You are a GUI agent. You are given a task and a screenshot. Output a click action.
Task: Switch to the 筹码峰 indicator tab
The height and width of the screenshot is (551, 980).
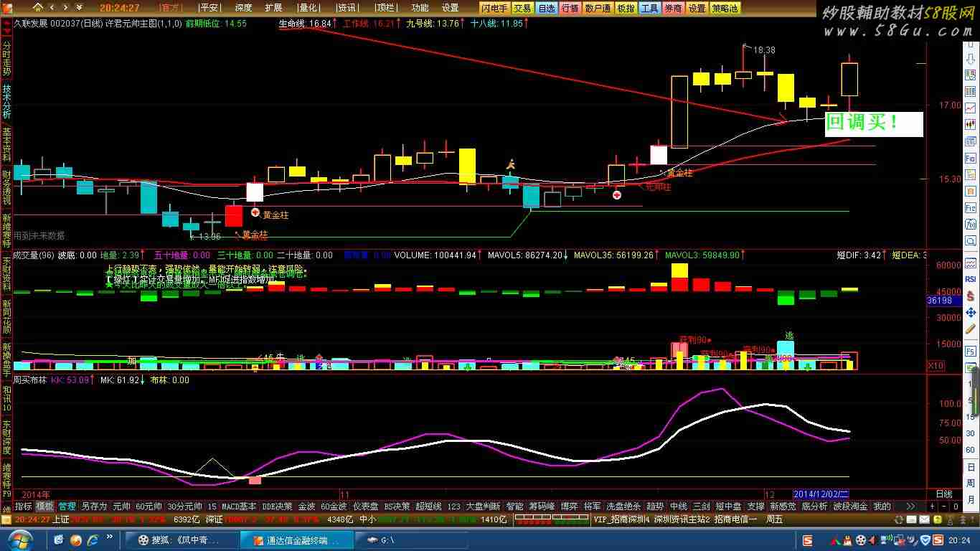pos(542,507)
